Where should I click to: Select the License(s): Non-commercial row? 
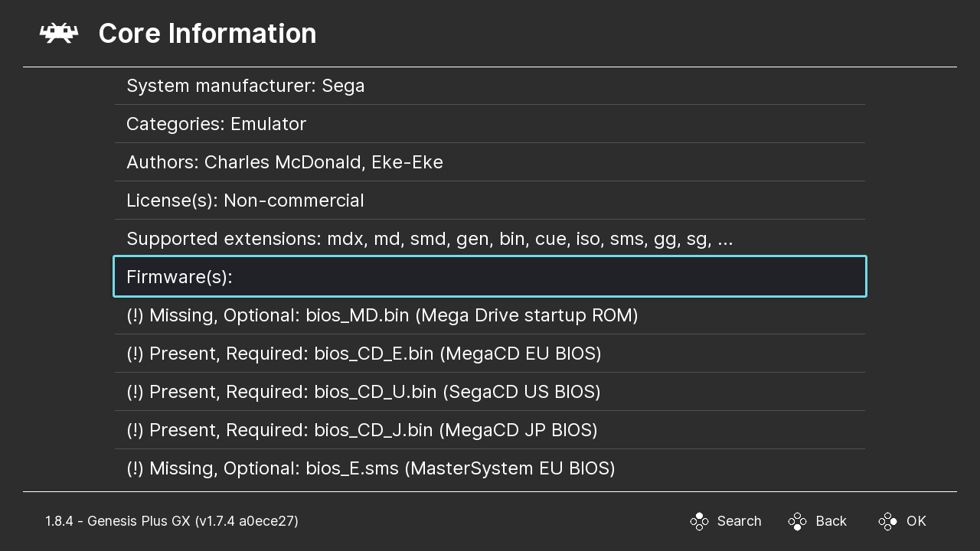pos(490,201)
